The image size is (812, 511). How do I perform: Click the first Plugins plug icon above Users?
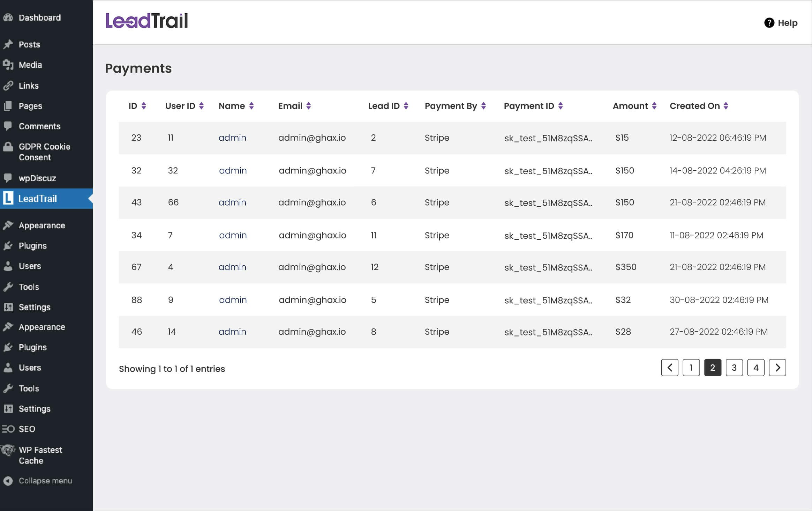[8, 246]
